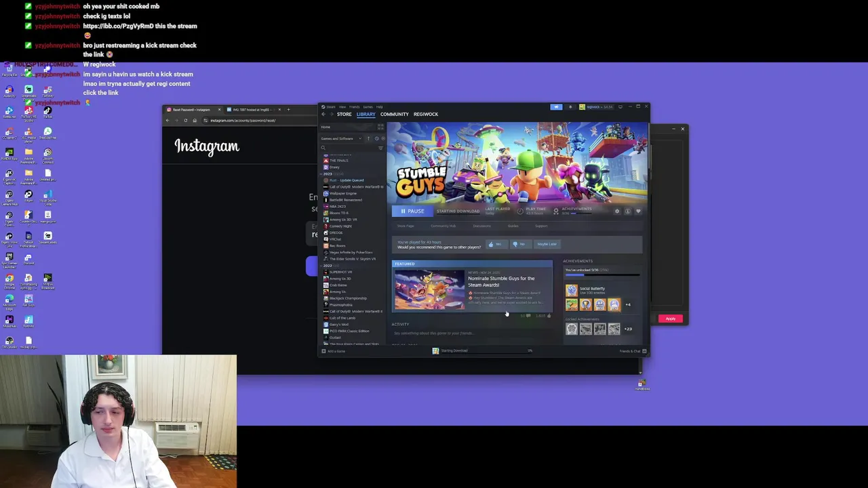Open the Friends menu in Steam

click(x=354, y=106)
